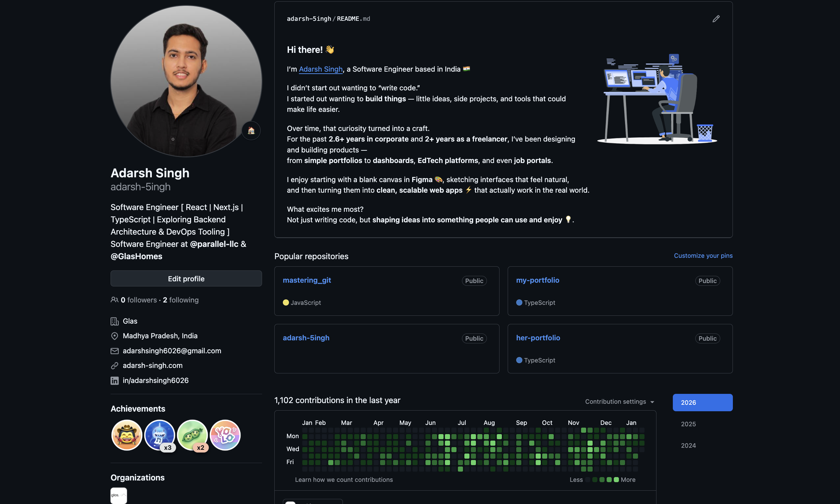The width and height of the screenshot is (840, 504).
Task: Open the mastering_git repository
Action: (x=307, y=280)
